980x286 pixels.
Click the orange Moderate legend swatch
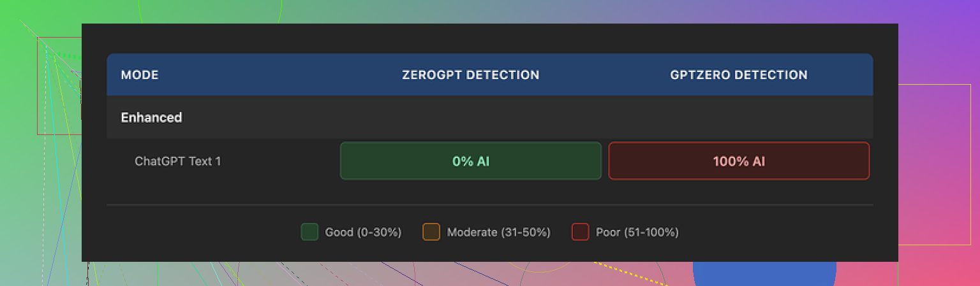coord(431,232)
